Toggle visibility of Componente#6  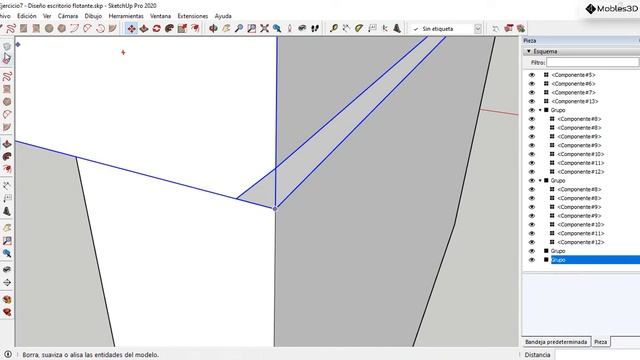tap(531, 84)
